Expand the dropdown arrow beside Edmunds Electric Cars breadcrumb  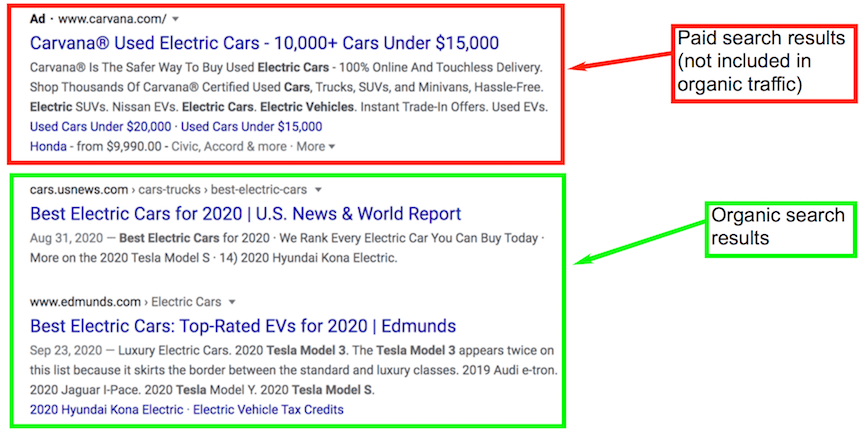coord(232,302)
